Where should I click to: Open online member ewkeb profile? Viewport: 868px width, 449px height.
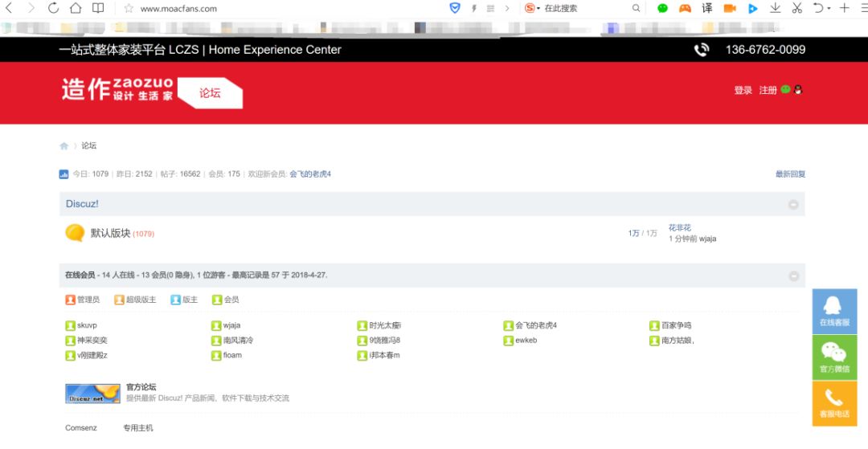[526, 341]
